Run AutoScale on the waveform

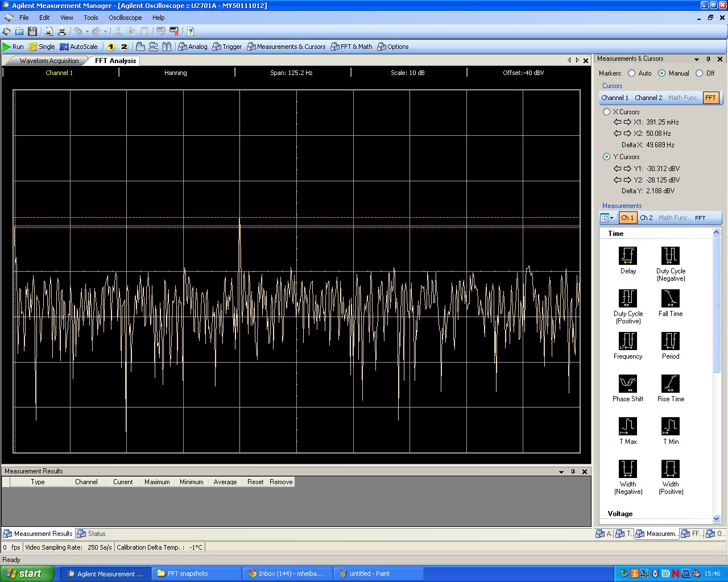(78, 47)
